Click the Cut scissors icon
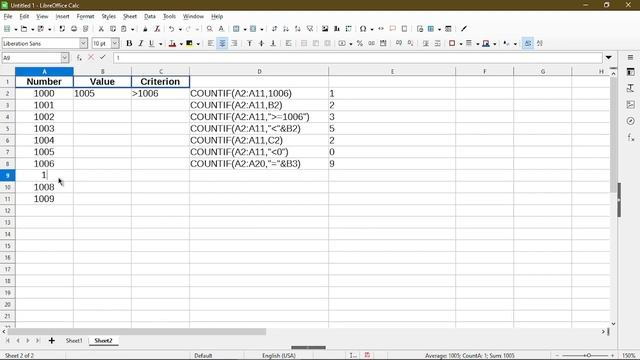Image resolution: width=640 pixels, height=360 pixels. point(101,29)
